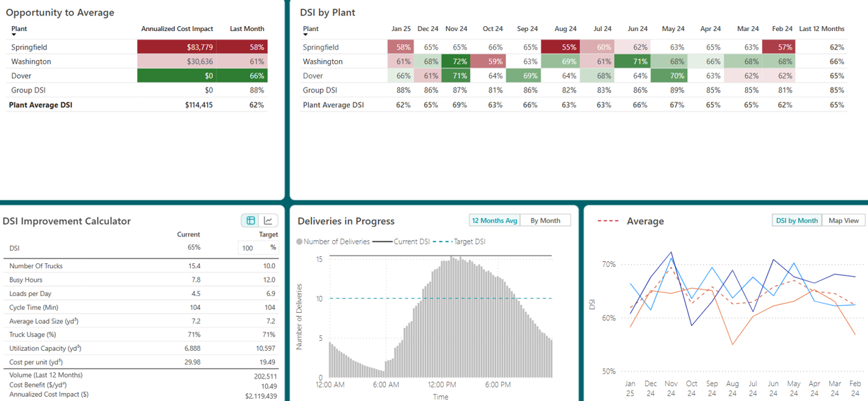
Task: Click Washington's 71% Jun 24 cell
Action: click(632, 61)
